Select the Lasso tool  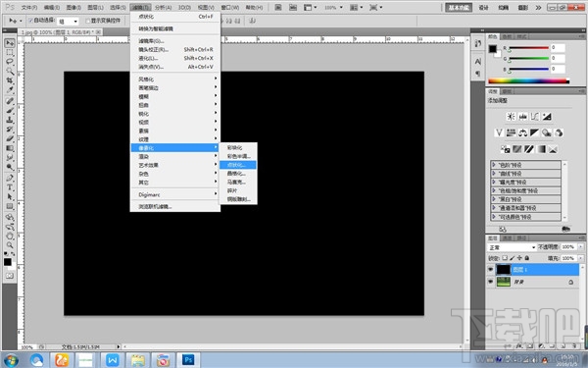coord(10,62)
